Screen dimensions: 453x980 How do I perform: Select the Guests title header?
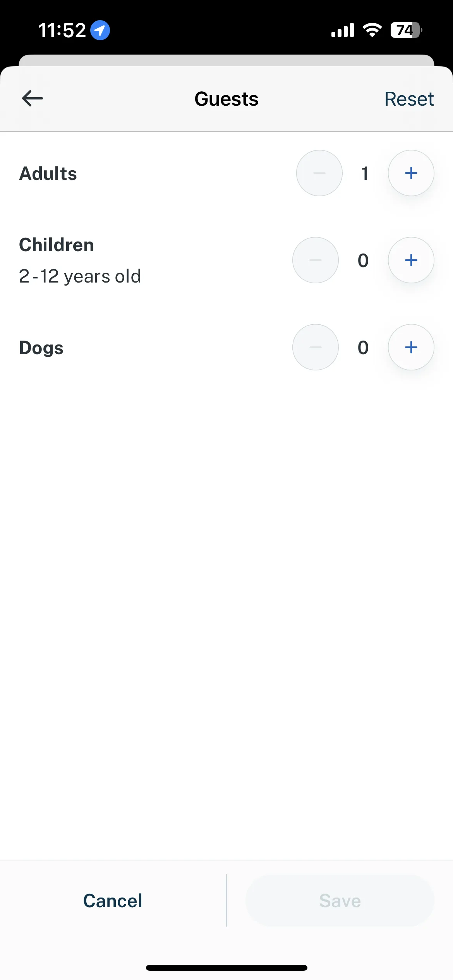click(226, 99)
